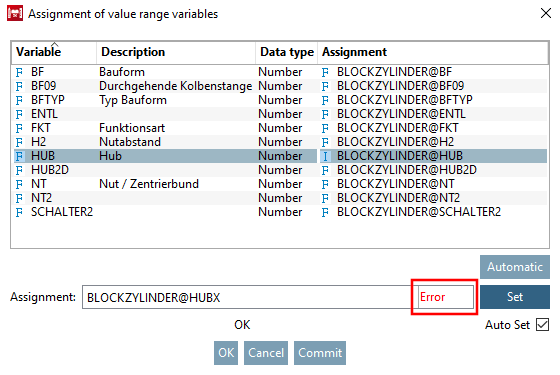Click the Set button

[515, 297]
